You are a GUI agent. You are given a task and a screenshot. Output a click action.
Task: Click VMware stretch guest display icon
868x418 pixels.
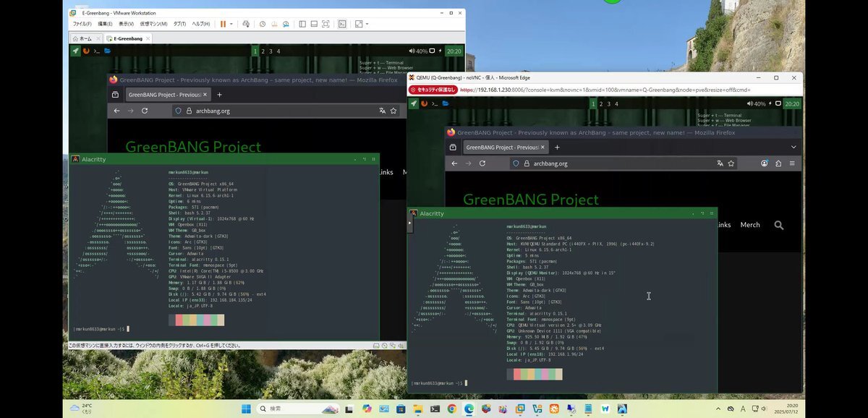(x=359, y=24)
